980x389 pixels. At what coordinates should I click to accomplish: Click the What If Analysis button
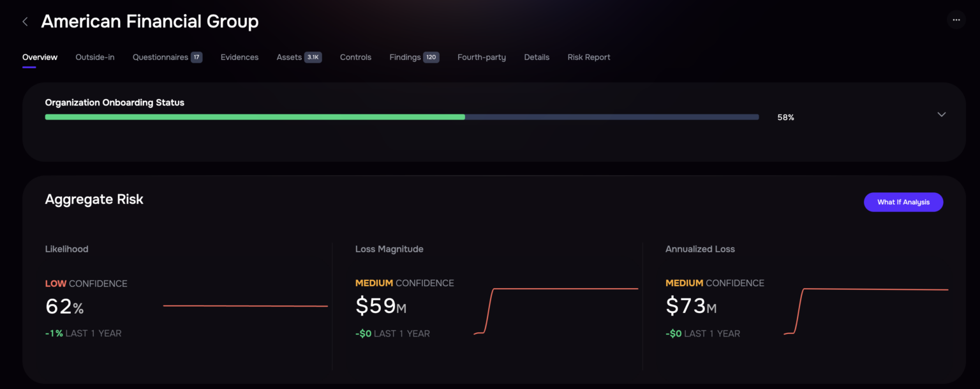(x=903, y=202)
